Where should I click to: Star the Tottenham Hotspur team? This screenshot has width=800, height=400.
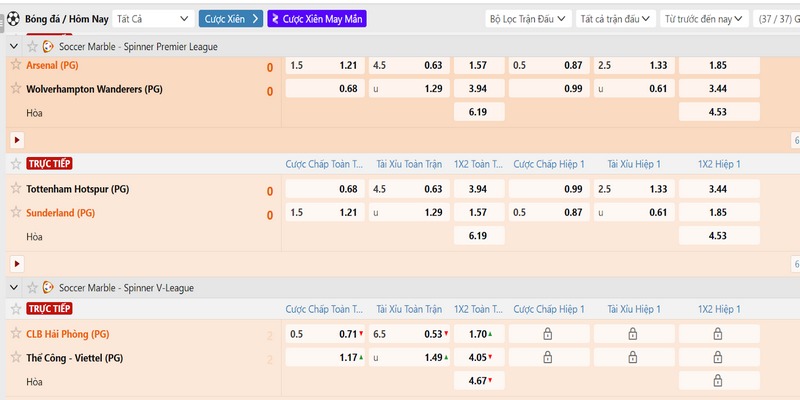15,188
